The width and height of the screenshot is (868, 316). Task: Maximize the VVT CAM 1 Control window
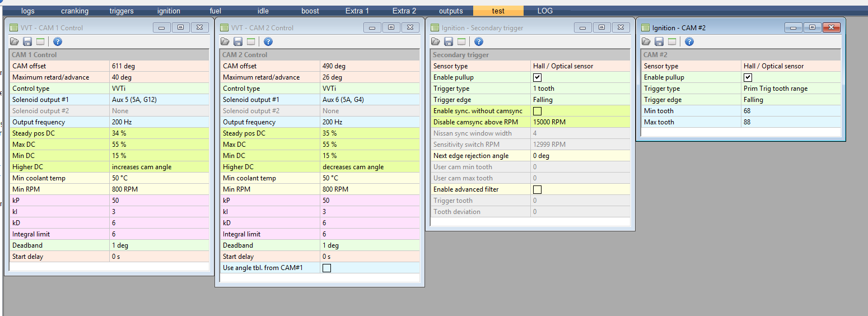point(180,27)
